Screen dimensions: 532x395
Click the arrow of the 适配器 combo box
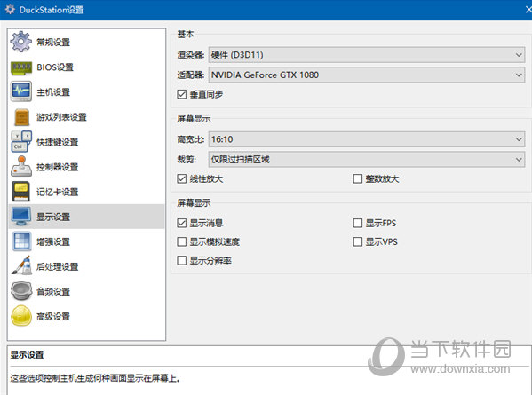[x=519, y=75]
